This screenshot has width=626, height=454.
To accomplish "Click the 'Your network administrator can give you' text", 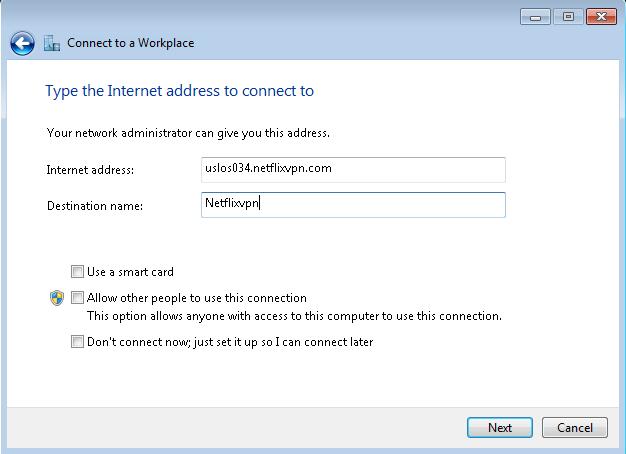I will pos(155,133).
